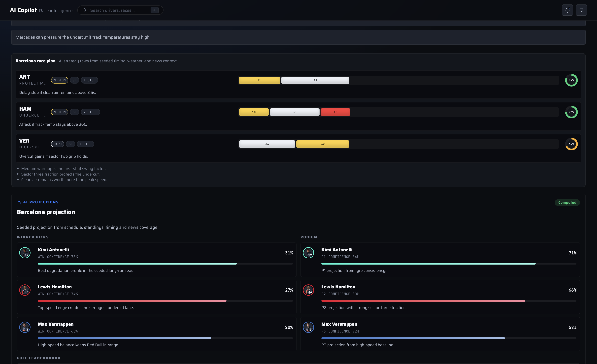Click the search magnifier icon
This screenshot has height=364, width=597.
click(x=85, y=10)
